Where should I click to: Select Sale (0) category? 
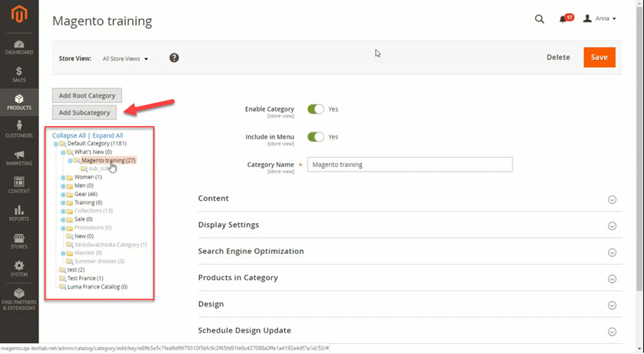click(x=83, y=219)
